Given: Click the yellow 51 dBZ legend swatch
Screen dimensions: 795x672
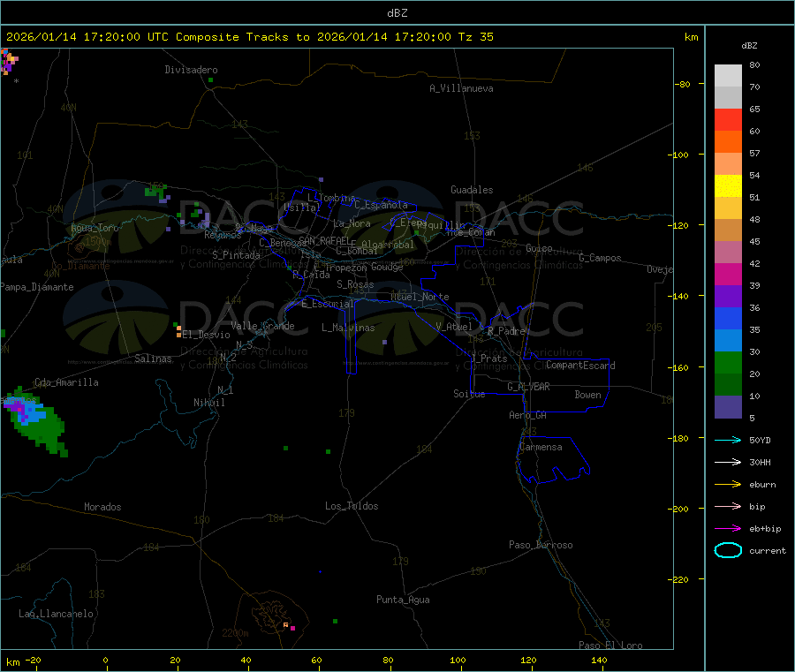Looking at the screenshot, I should [728, 186].
